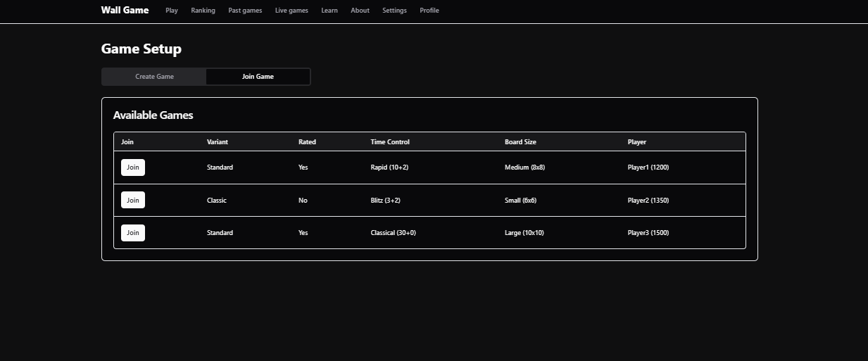
Task: Join Player2's Blitz (3+2) game
Action: pyautogui.click(x=133, y=201)
